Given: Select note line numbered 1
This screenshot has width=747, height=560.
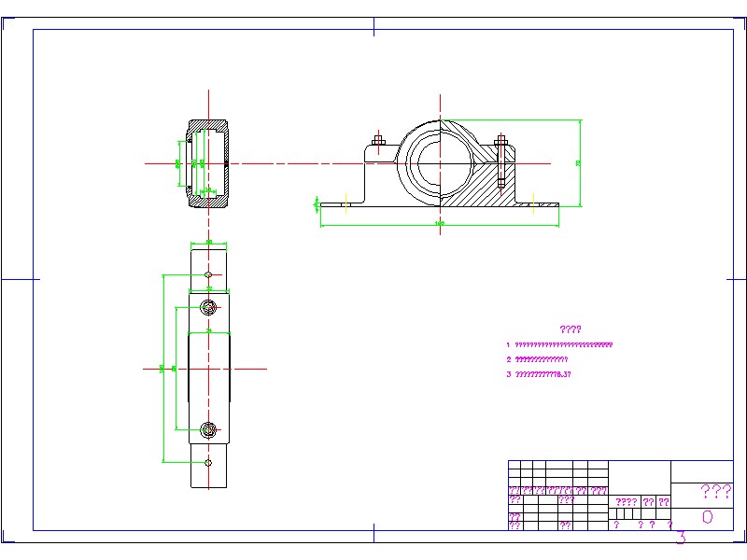Looking at the screenshot, I should pyautogui.click(x=559, y=344).
